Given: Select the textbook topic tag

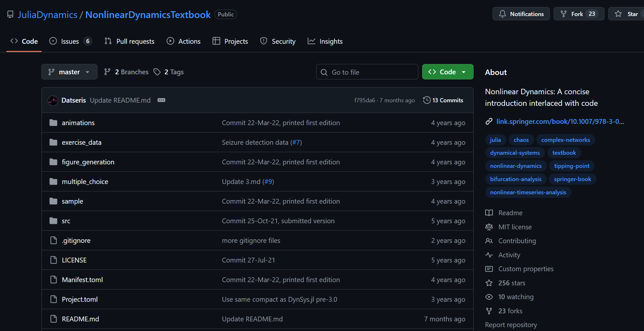Looking at the screenshot, I should point(564,153).
